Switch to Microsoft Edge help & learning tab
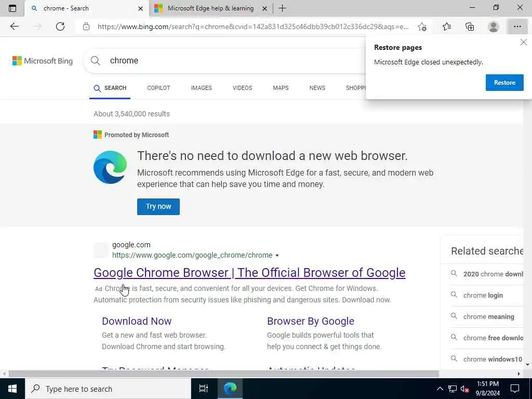Viewport: 532px width, 399px height. pos(210,8)
